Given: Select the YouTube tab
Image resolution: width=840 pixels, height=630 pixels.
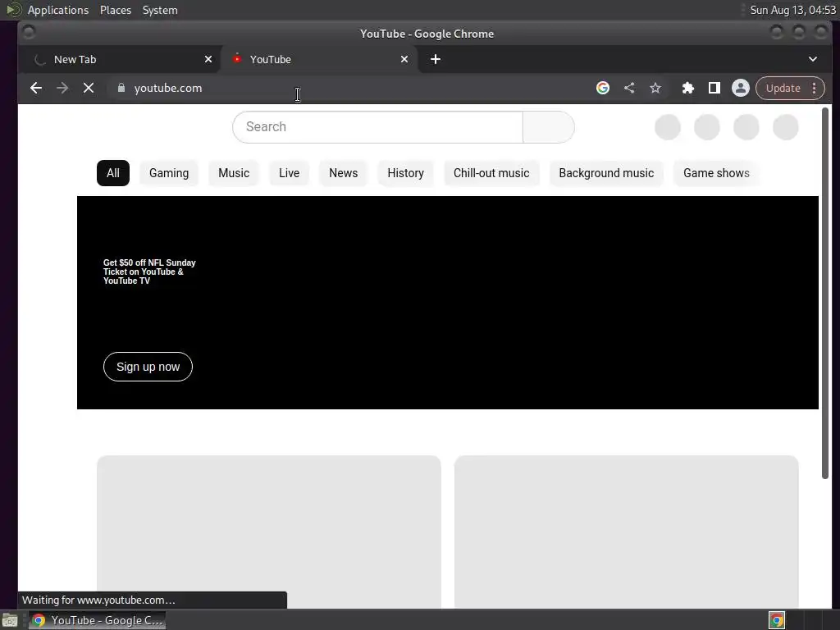Looking at the screenshot, I should [319, 59].
